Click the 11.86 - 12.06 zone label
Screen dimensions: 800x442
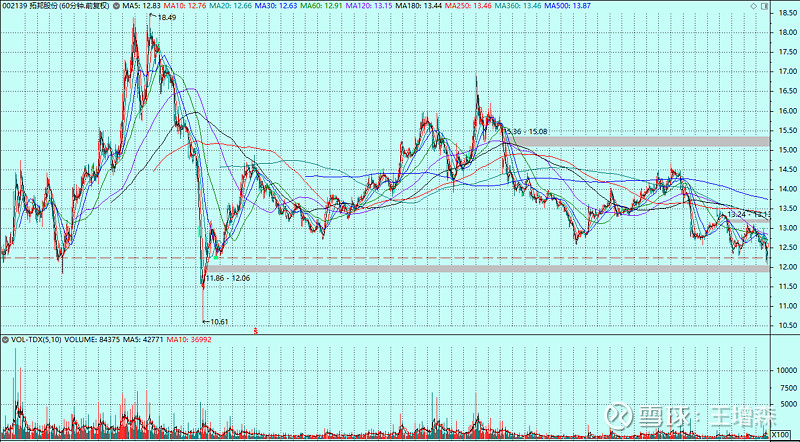coord(226,277)
